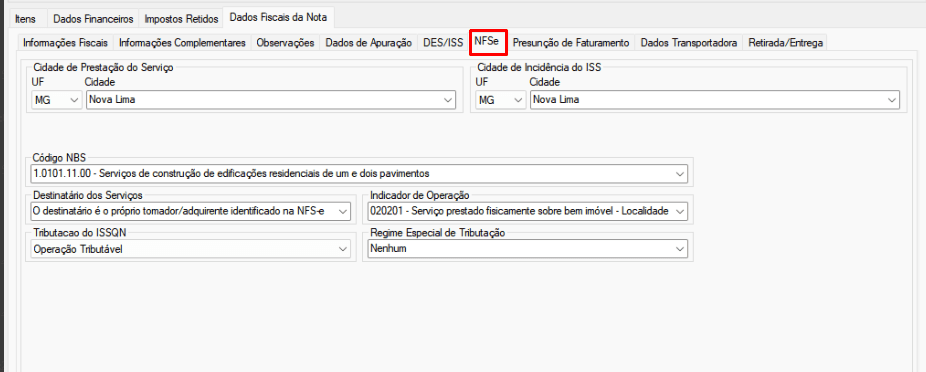Open the Dados de Apuração sub-tab

pyautogui.click(x=369, y=43)
